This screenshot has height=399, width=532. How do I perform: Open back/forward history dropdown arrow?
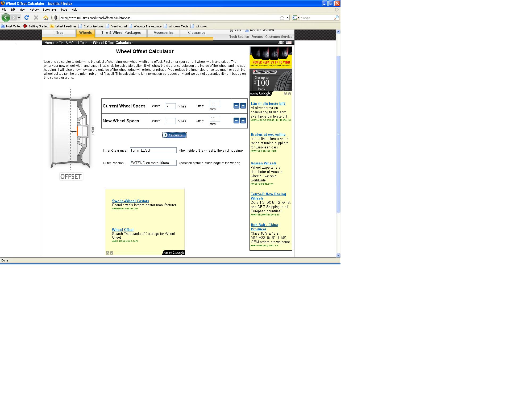click(x=19, y=18)
